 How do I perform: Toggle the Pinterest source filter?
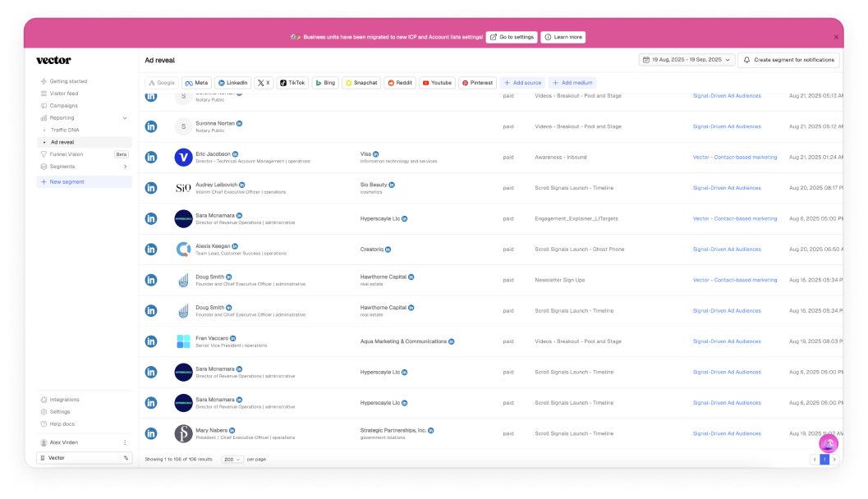(x=477, y=83)
